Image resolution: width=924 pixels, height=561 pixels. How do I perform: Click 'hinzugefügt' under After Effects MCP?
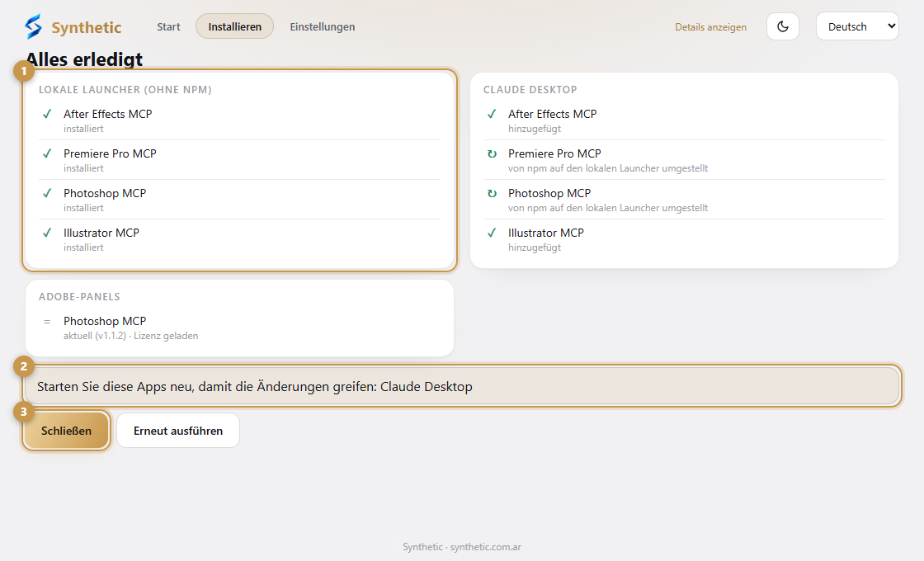[535, 129]
